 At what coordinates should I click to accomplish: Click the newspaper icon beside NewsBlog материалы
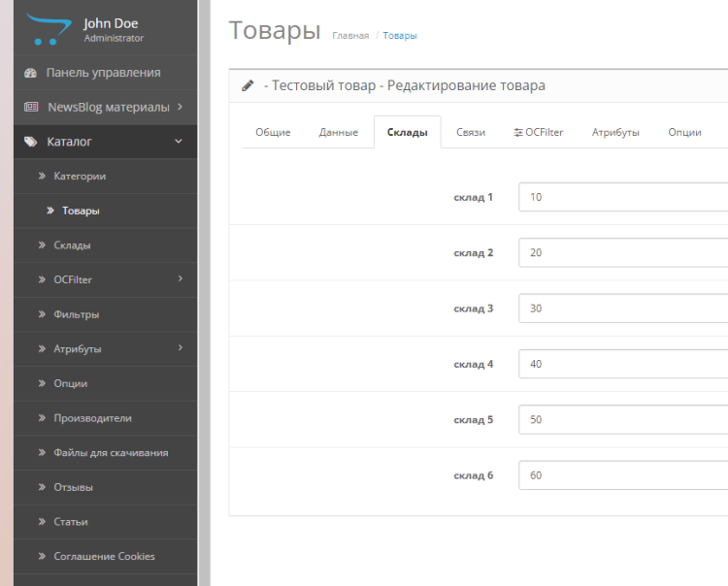[x=30, y=107]
